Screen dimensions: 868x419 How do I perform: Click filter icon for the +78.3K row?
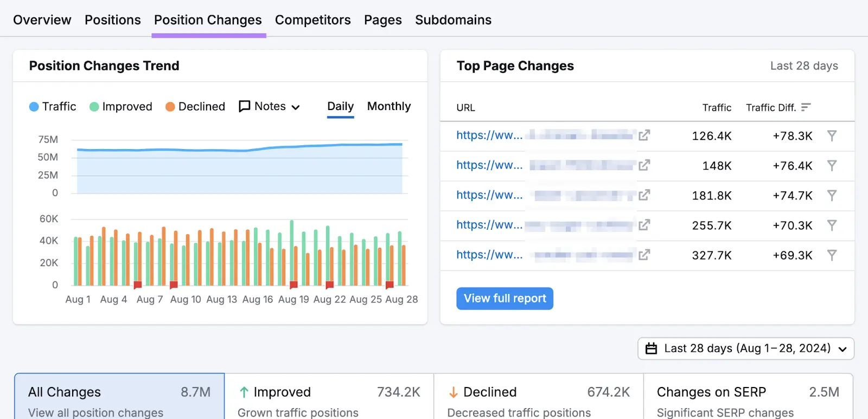tap(832, 136)
